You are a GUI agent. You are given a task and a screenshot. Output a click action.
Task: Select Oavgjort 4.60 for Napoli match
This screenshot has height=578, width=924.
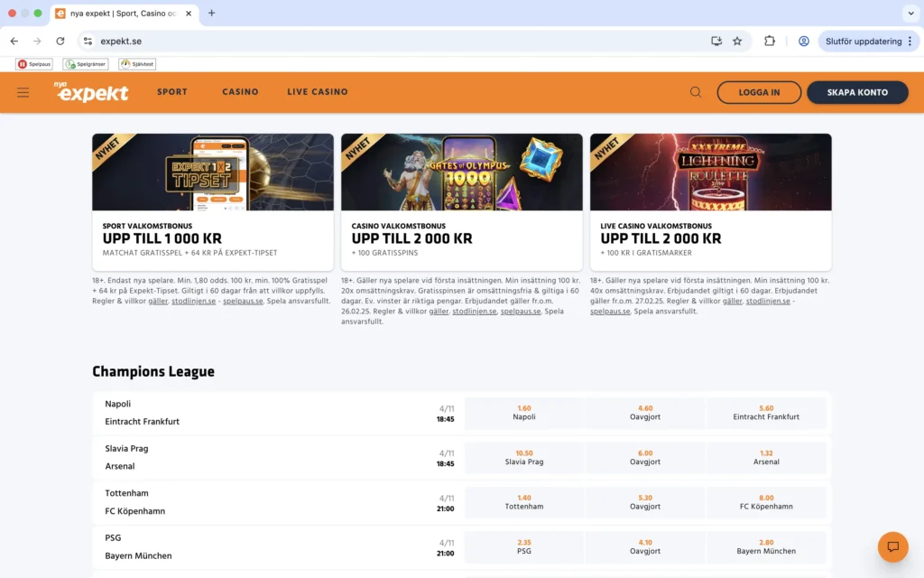tap(644, 413)
